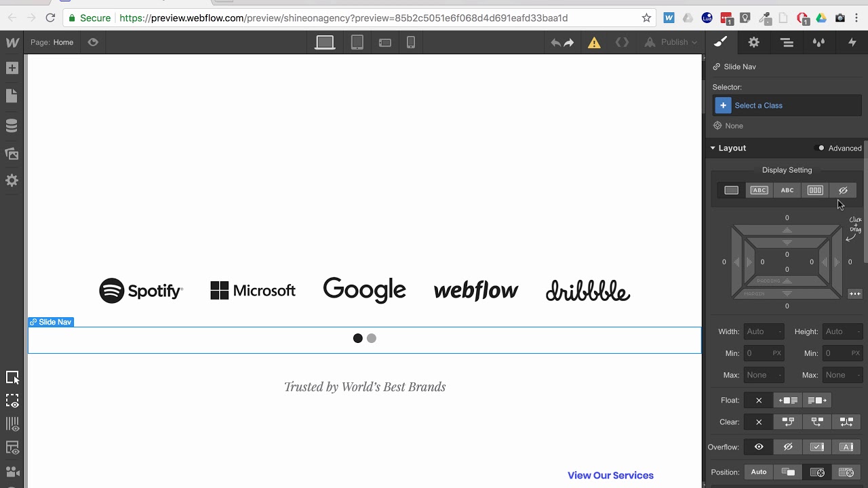Click the second gray slide nav dot
Viewport: 868px width, 488px height.
click(x=372, y=338)
